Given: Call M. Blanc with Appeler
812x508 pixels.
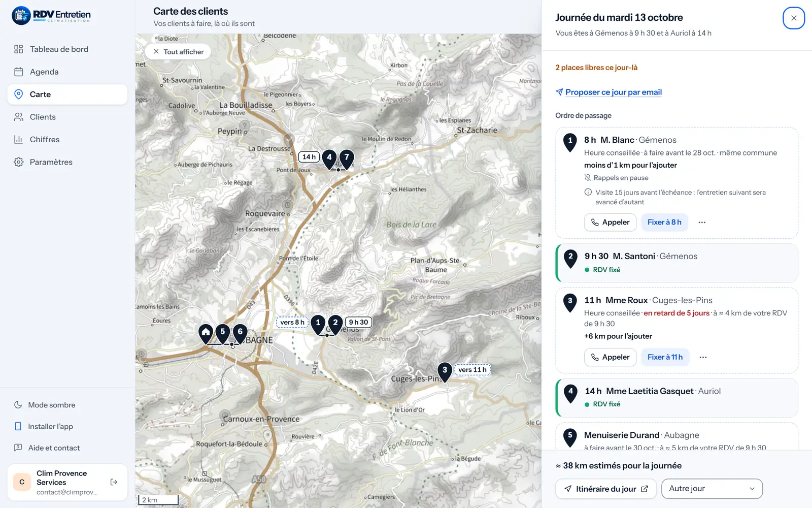Looking at the screenshot, I should pyautogui.click(x=610, y=223).
